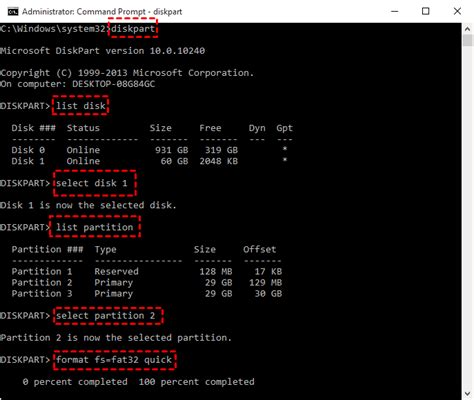Click the scrollbar down arrow

click(x=468, y=394)
